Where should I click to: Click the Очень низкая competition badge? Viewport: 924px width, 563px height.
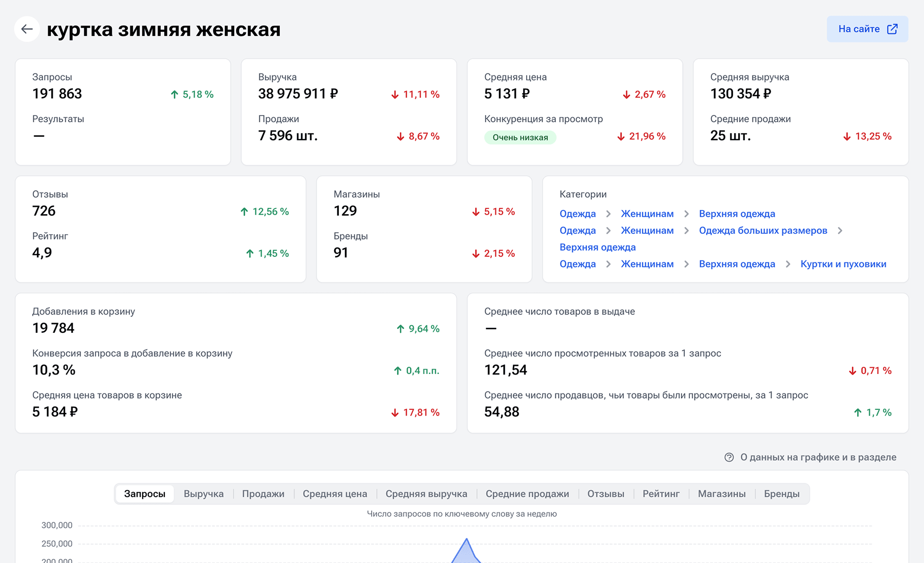point(520,137)
